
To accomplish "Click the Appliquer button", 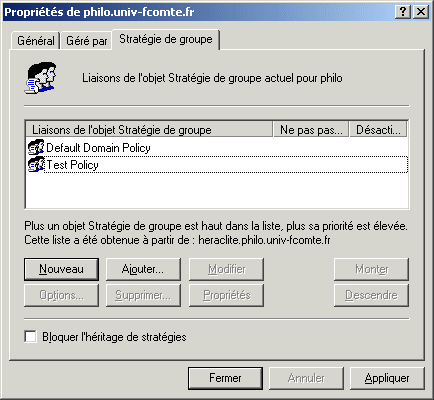I will point(387,378).
